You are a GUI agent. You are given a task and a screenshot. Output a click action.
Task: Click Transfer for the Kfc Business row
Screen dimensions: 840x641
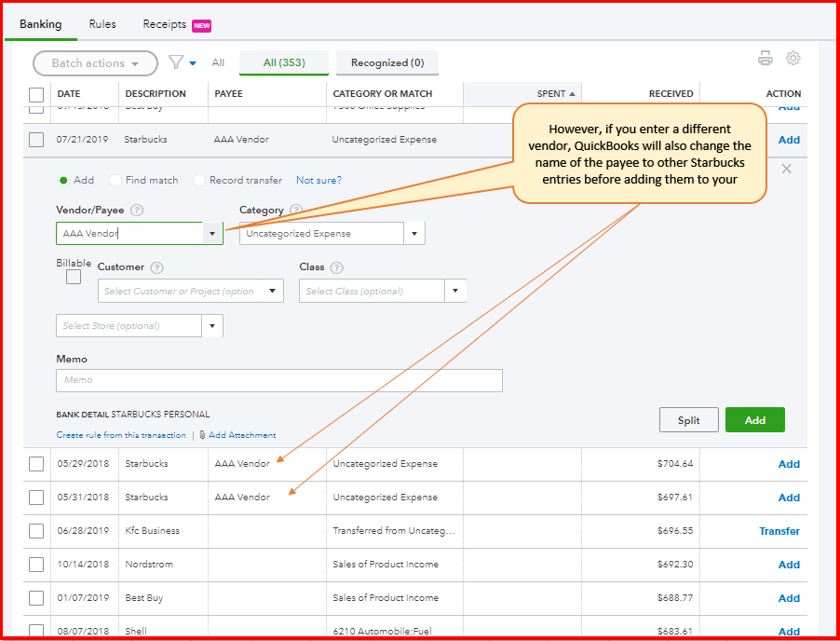(x=779, y=531)
